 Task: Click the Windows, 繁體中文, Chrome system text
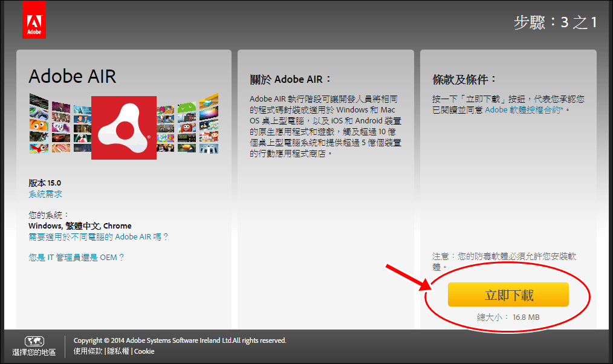(80, 226)
